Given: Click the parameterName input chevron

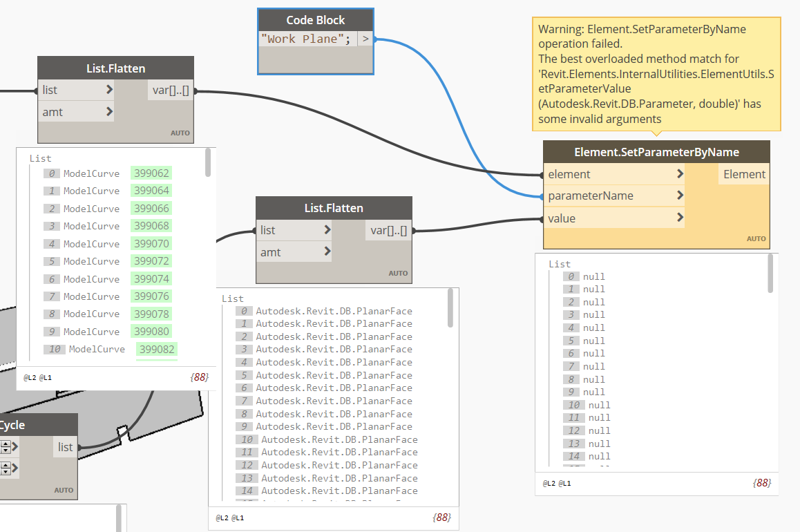Looking at the screenshot, I should click(680, 196).
